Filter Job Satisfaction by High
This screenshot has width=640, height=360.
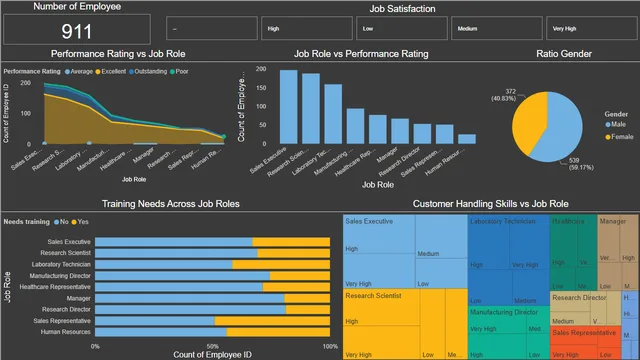click(307, 28)
